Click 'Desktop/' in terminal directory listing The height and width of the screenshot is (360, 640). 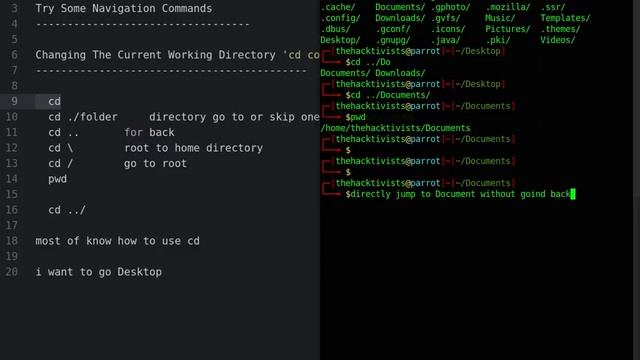click(340, 40)
